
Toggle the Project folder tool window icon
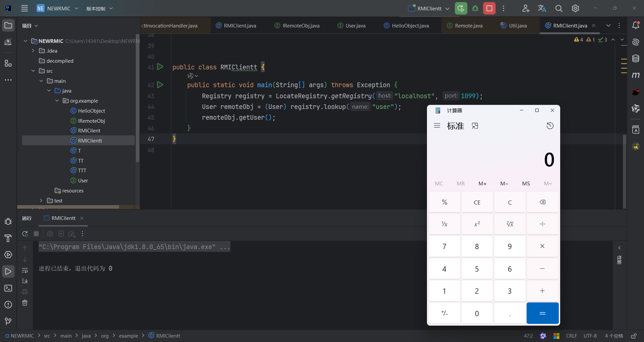coord(8,25)
